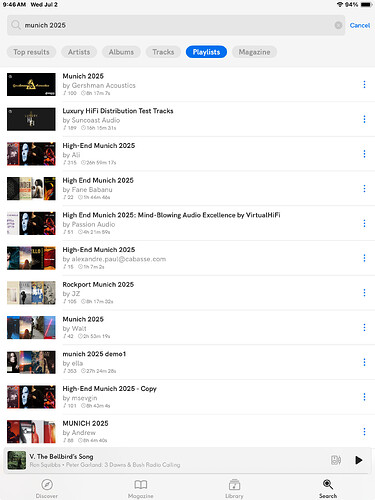Open more options for Rockport Munich 2025
The width and height of the screenshot is (375, 500).
364,293
